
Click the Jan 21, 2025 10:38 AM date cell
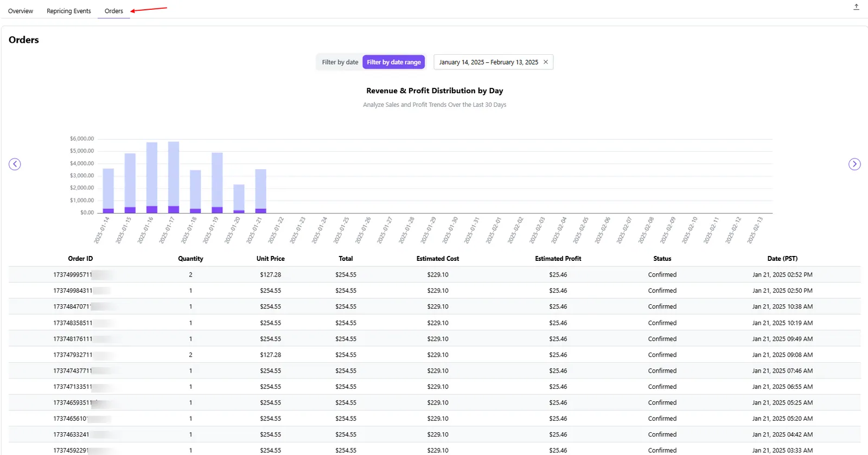(782, 306)
